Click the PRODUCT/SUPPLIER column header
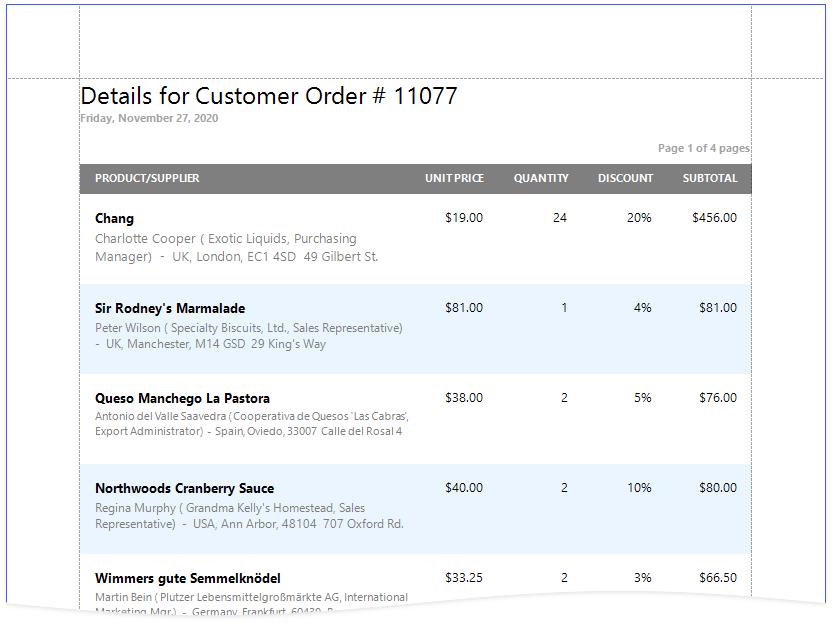This screenshot has width=832, height=624. pyautogui.click(x=147, y=178)
